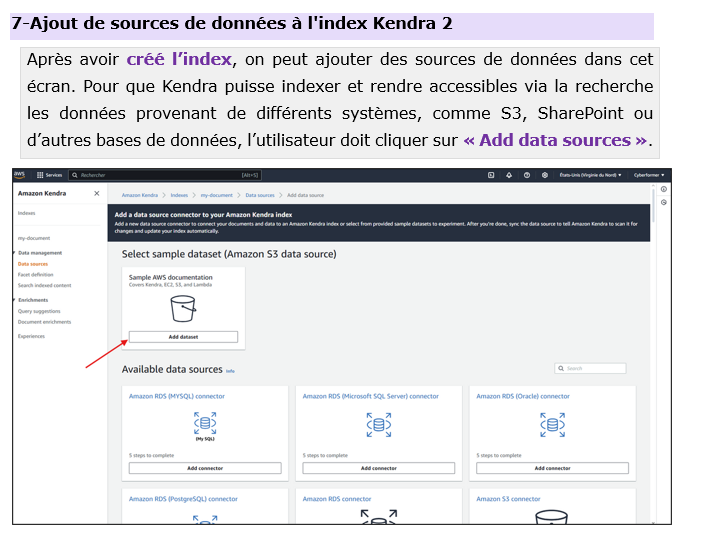Open the Amazon S3 connector link

tap(508, 499)
